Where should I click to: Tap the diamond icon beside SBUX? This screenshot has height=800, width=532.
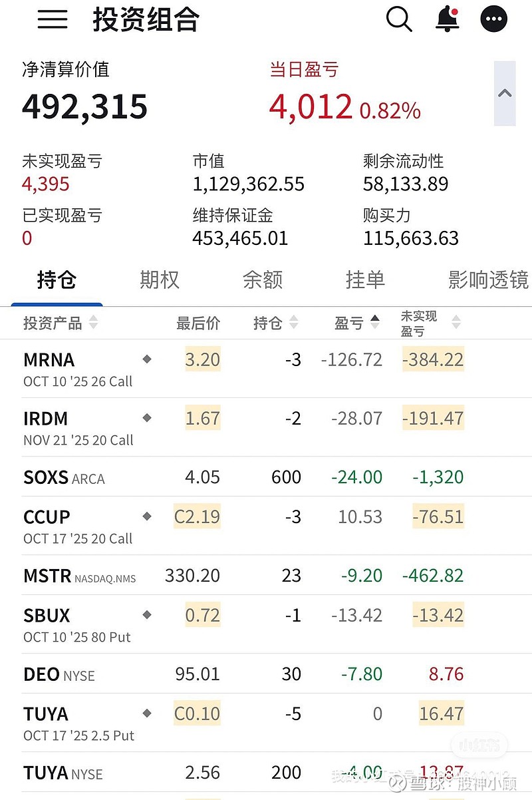(x=147, y=615)
